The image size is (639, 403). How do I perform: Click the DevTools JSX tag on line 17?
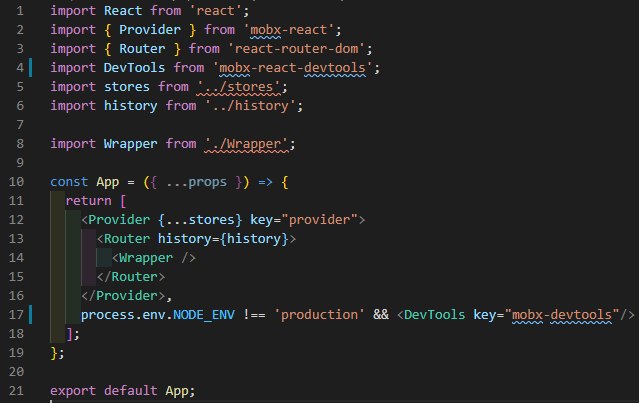point(434,315)
